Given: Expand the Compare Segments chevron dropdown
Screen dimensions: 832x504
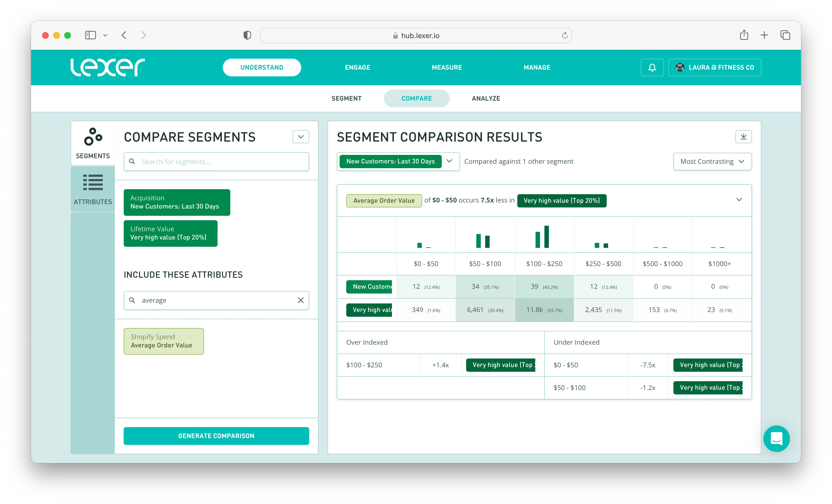Looking at the screenshot, I should coord(301,137).
